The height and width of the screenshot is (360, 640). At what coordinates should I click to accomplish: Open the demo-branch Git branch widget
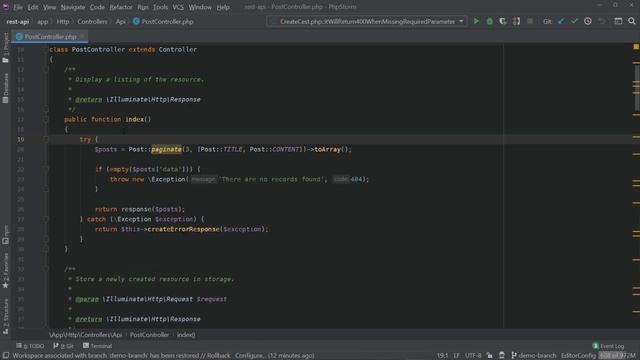[533, 356]
